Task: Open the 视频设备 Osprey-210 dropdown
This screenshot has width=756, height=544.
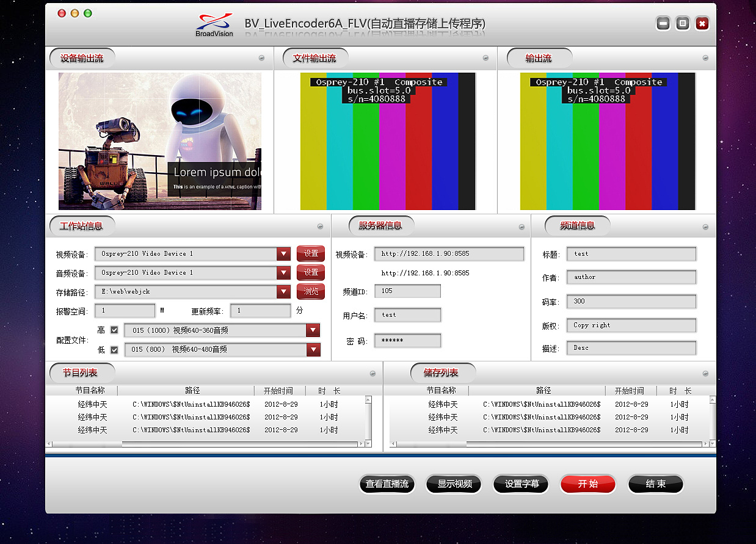Action: (x=283, y=254)
